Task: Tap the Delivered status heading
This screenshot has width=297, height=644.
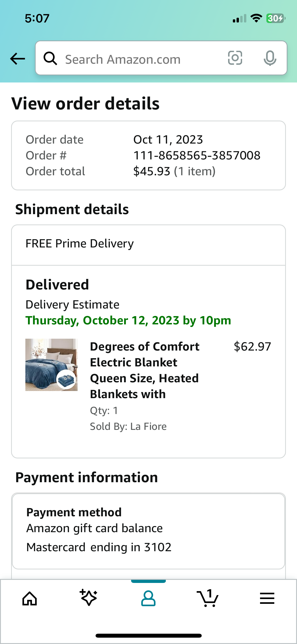Action: tap(57, 285)
